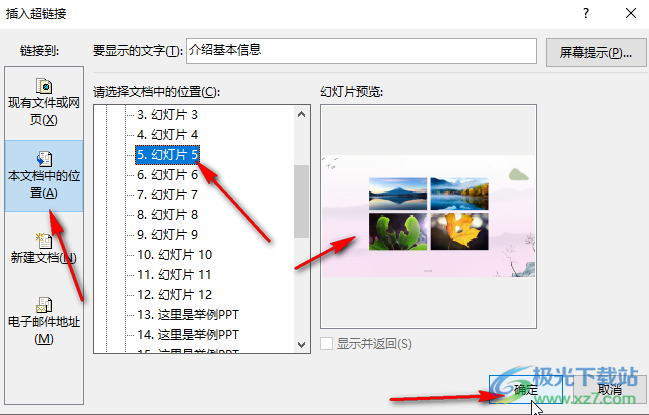Image resolution: width=649 pixels, height=415 pixels.
Task: Choose 幻灯片 7 from the tree
Action: coord(167,194)
